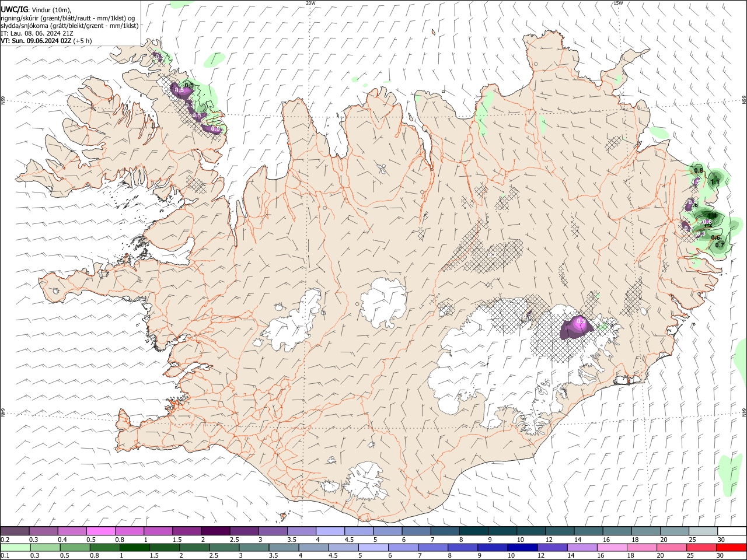Click the 'rigning/skúrir' legend description line
747x560 pixels.
(68, 18)
